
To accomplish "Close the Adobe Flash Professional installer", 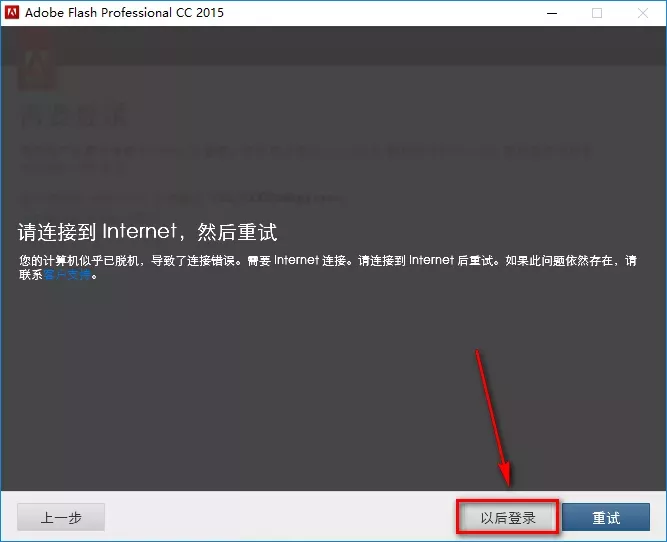I will click(643, 13).
